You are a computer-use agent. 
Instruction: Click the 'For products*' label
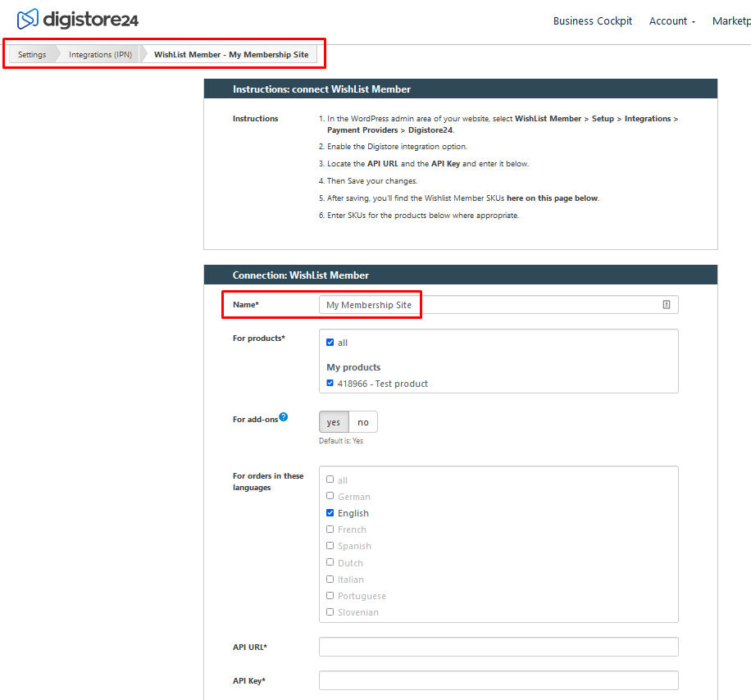[258, 339]
